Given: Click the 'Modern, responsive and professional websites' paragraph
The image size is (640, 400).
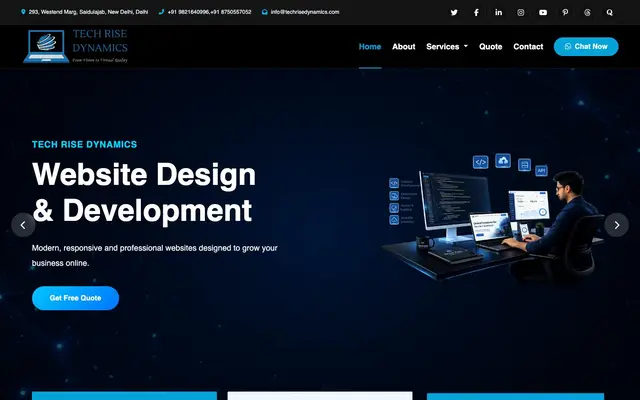Looking at the screenshot, I should [x=155, y=256].
